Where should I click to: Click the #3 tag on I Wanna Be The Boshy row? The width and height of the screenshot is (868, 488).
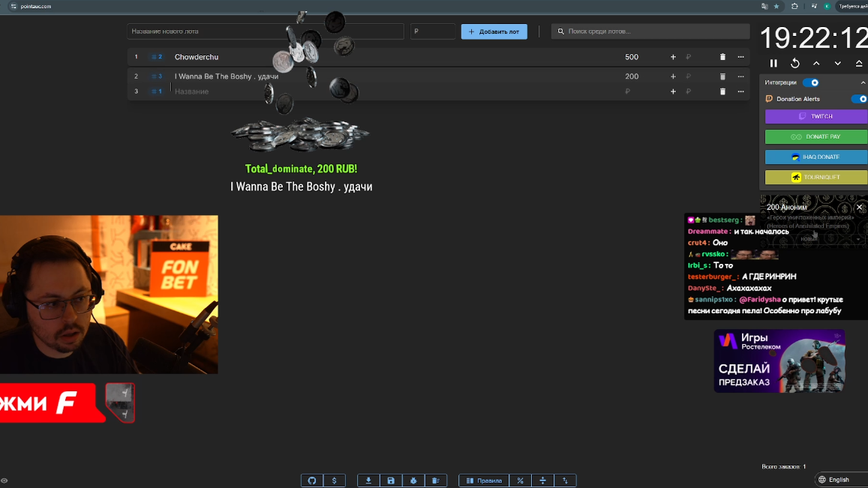[x=158, y=76]
